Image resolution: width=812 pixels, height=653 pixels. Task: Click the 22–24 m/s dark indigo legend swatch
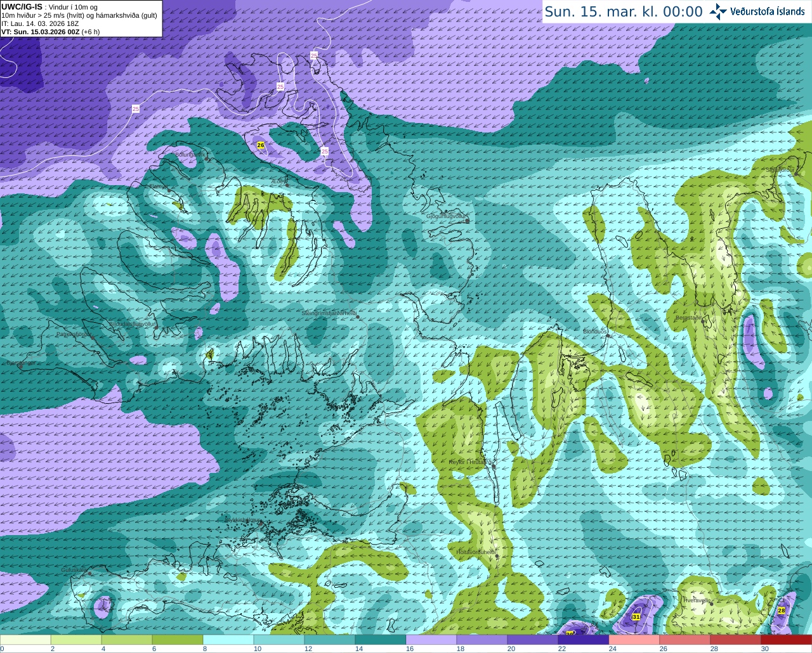[584, 640]
